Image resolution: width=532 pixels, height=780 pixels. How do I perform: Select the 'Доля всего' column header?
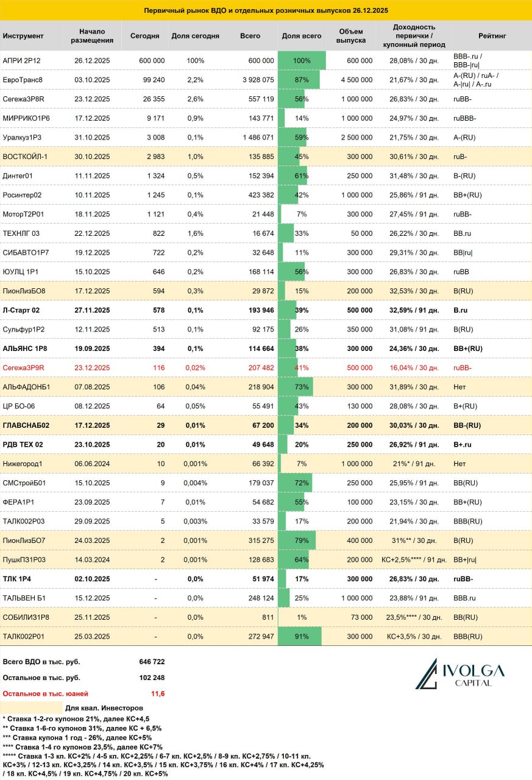pyautogui.click(x=302, y=37)
